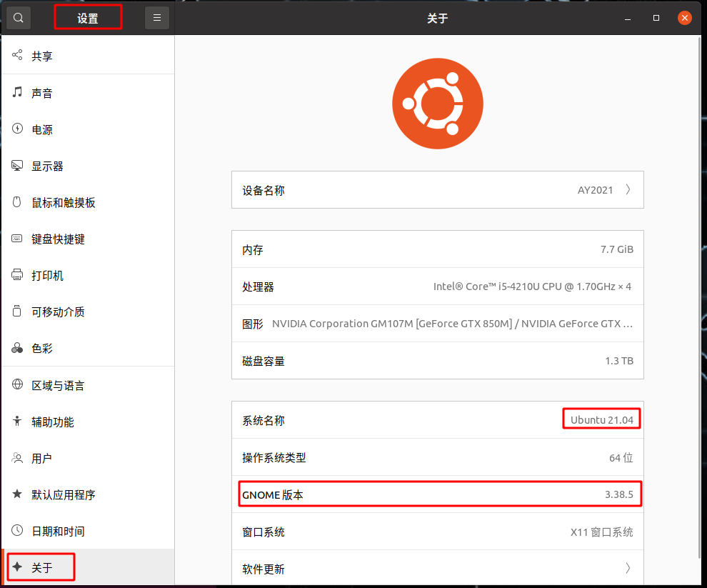
Task: Click the X11 窗口系统 value
Action: (x=602, y=532)
